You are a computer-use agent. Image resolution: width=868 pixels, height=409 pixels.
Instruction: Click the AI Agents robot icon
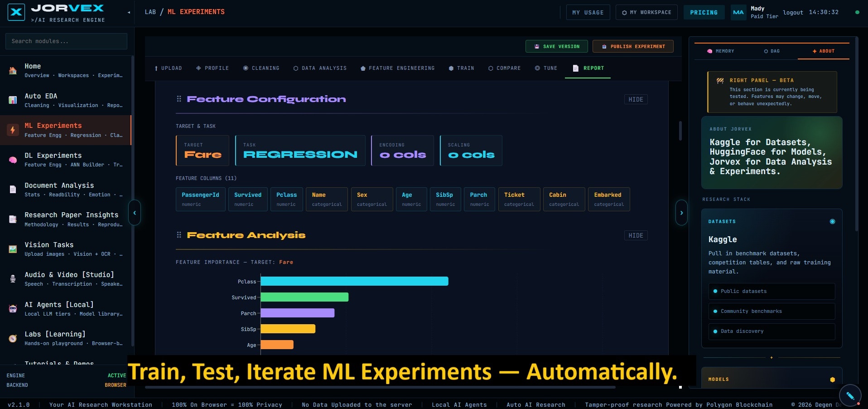[x=13, y=309]
